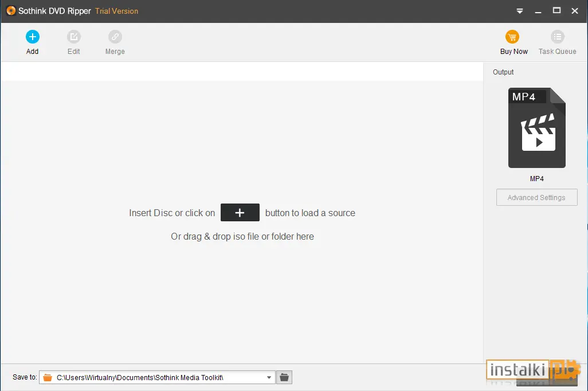The width and height of the screenshot is (588, 391).
Task: Click the Output heading
Action: click(x=503, y=72)
